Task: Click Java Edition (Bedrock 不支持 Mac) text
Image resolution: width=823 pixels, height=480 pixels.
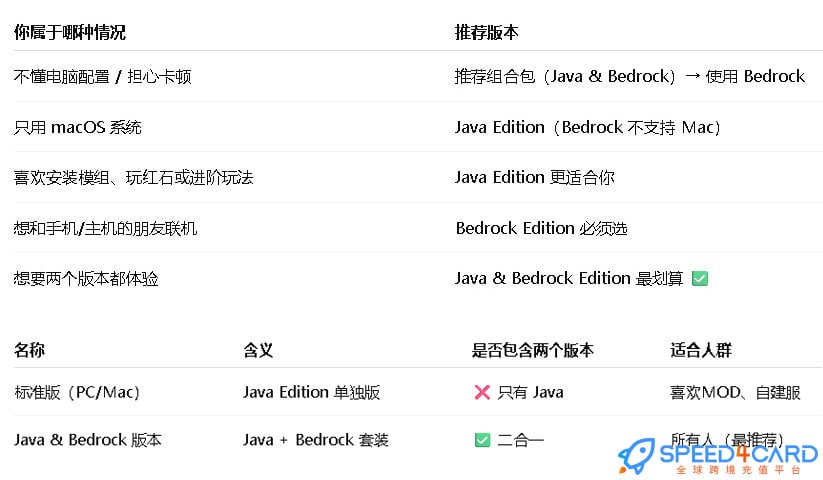Action: pos(587,127)
